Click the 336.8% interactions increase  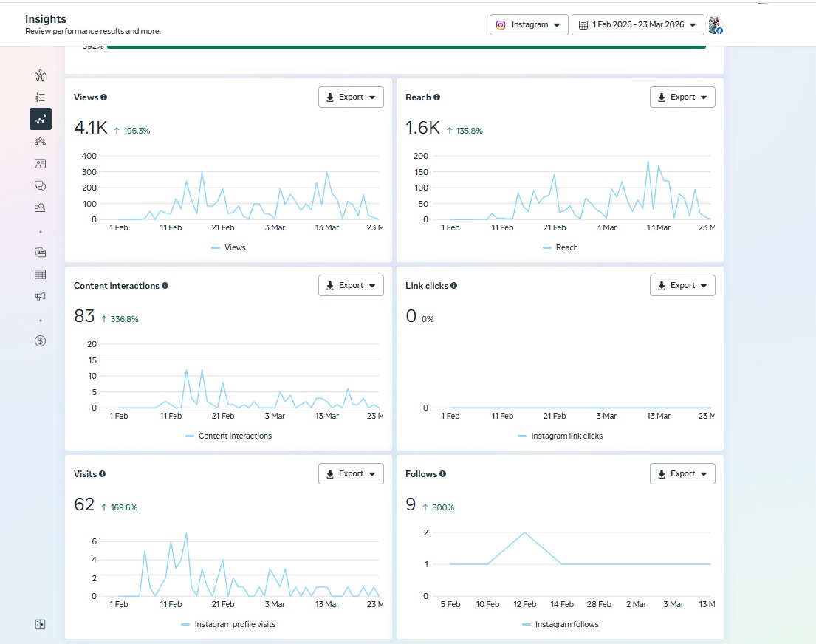point(120,319)
